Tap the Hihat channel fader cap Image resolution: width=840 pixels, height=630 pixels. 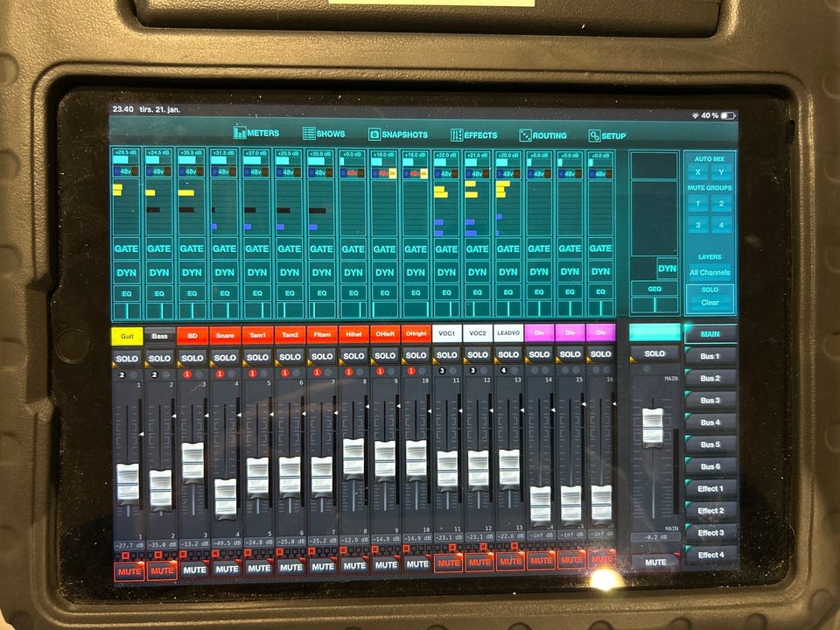pos(353,458)
